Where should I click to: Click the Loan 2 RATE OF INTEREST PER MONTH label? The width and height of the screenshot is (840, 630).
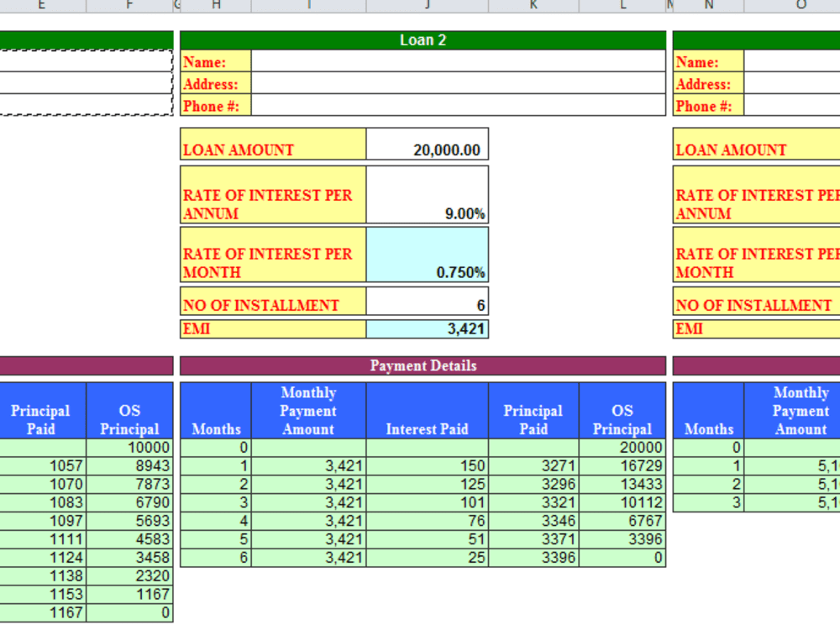point(273,255)
